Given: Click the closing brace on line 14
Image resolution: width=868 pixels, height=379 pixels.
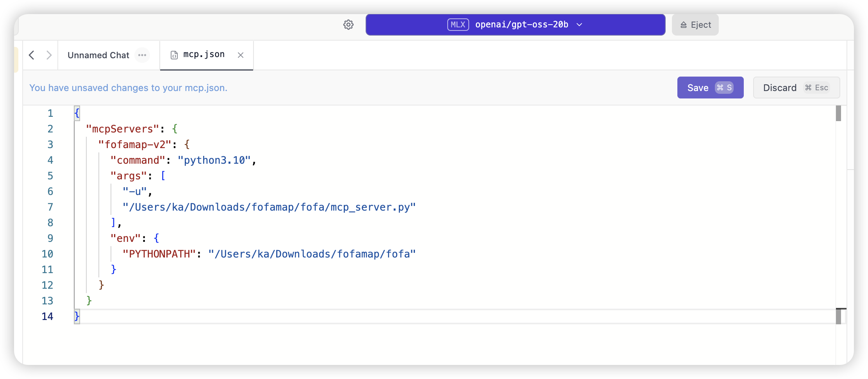Looking at the screenshot, I should click(77, 316).
